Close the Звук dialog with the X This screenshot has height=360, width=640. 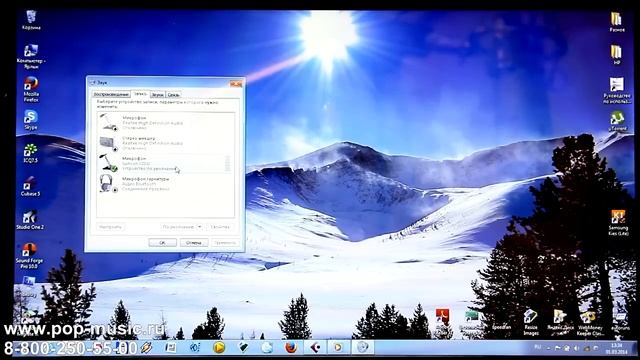tap(236, 84)
